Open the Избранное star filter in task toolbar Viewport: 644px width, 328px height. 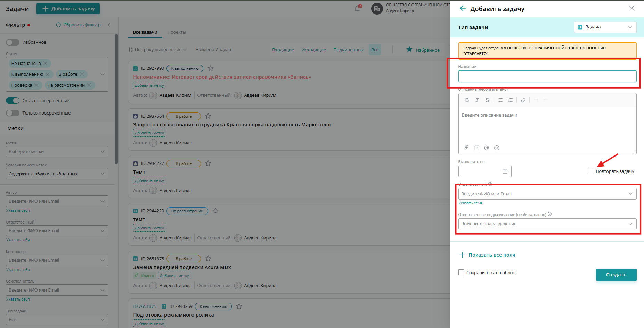pyautogui.click(x=423, y=50)
